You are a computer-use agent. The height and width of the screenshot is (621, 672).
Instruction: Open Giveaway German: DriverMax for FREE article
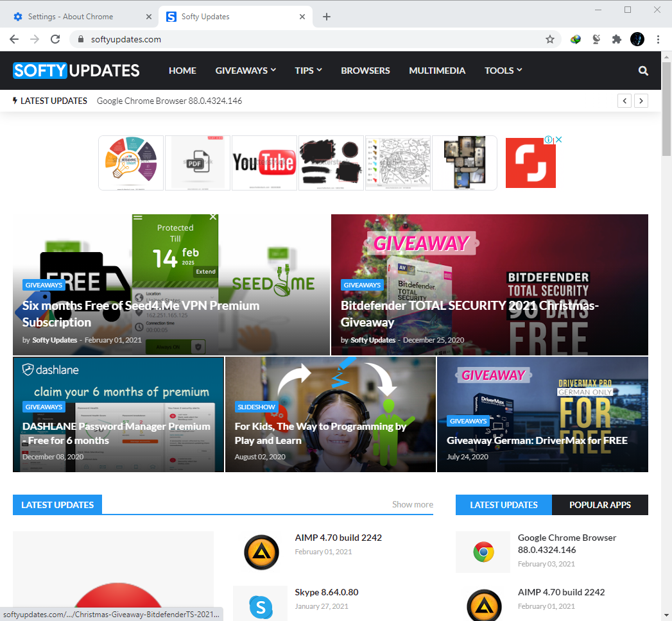(x=537, y=441)
